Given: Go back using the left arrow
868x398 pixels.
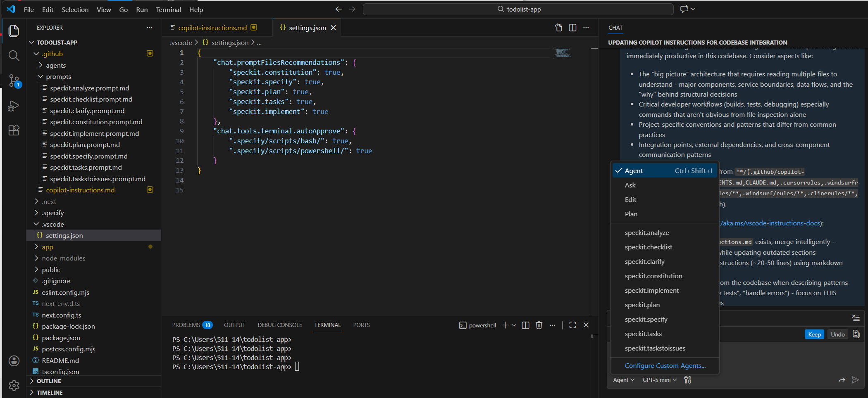Looking at the screenshot, I should [339, 9].
